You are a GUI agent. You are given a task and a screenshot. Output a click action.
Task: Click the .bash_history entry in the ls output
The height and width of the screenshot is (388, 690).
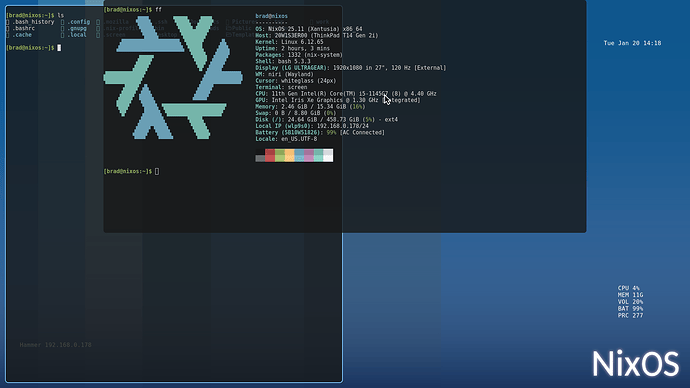(x=33, y=22)
